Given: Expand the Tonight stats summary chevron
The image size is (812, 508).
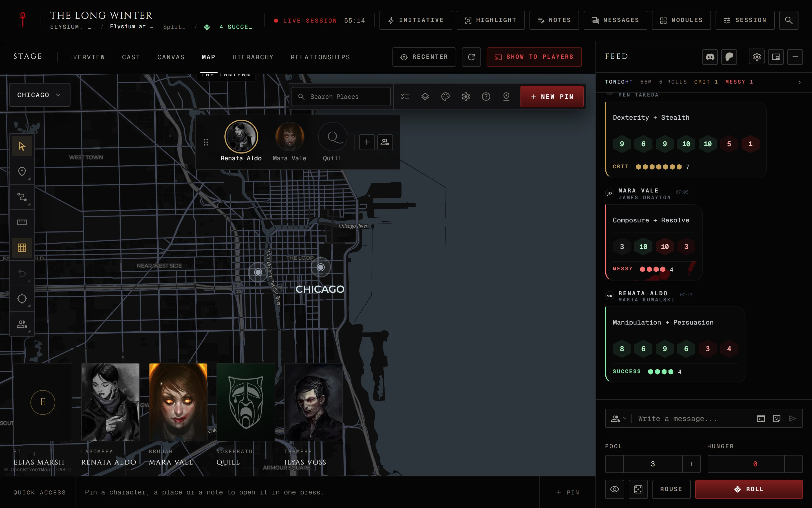Looking at the screenshot, I should point(800,82).
